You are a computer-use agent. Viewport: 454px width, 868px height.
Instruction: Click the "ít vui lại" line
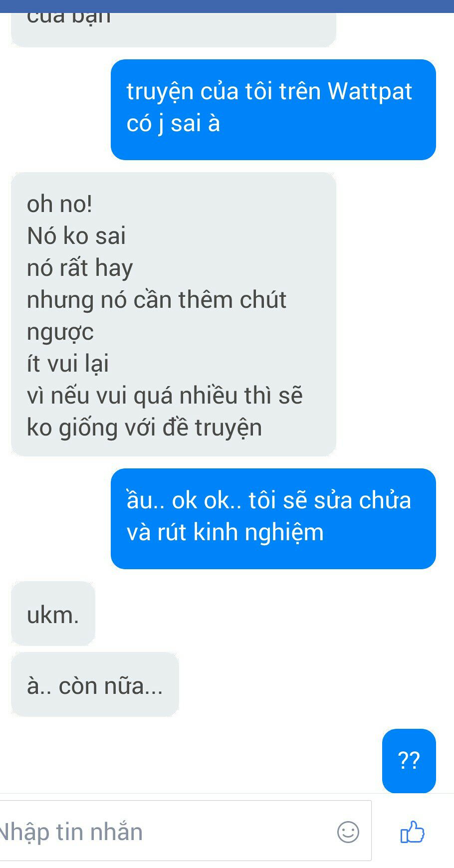point(68,363)
